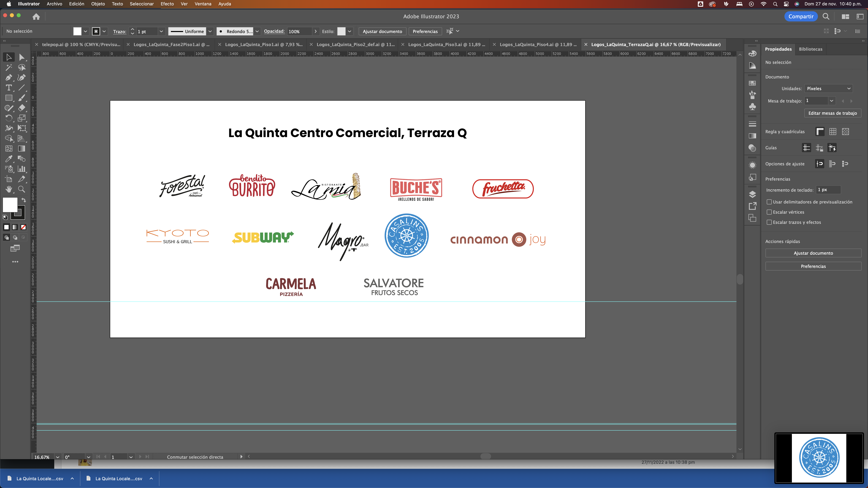Select the Rectangle tool

tap(9, 98)
